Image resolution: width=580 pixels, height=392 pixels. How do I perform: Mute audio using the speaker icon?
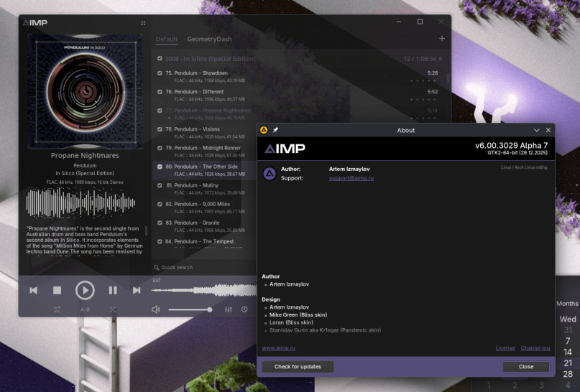[156, 309]
